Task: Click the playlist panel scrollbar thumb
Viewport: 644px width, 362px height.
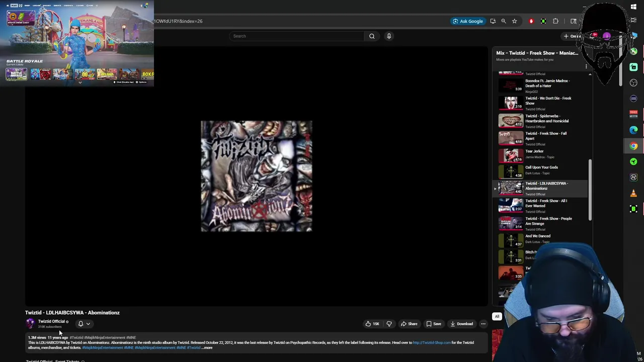Action: tap(590, 190)
